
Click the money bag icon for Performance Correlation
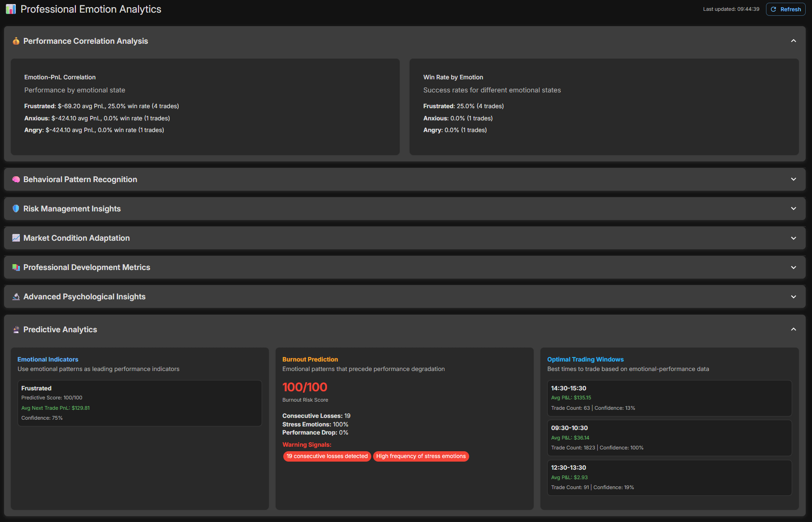(16, 41)
